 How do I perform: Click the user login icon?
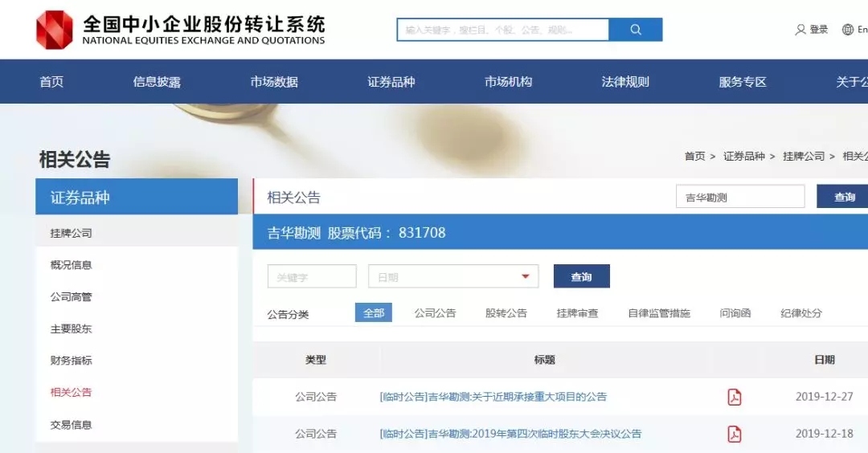coord(800,30)
